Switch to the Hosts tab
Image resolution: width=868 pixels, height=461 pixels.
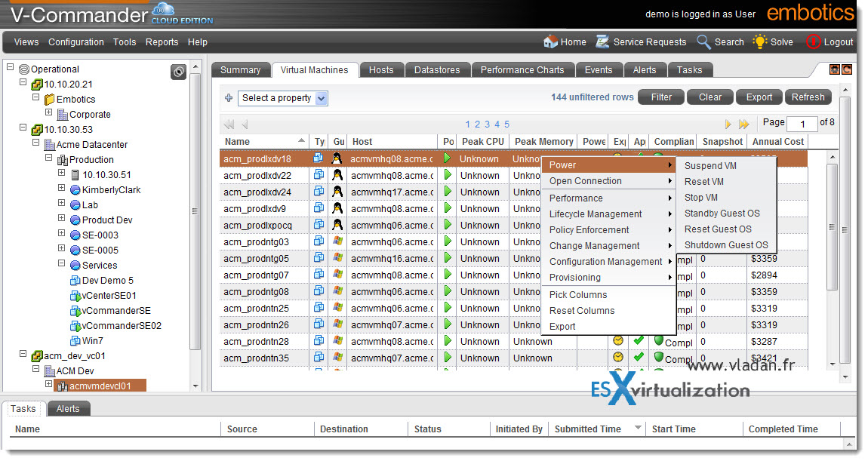tap(381, 69)
